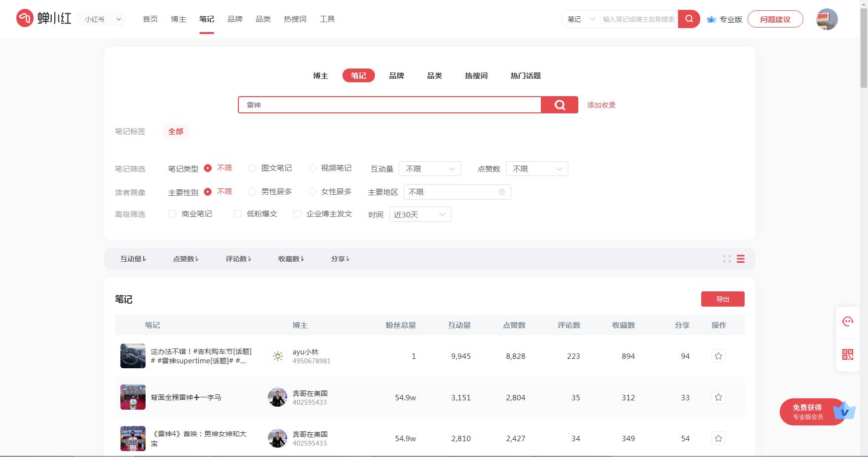
Task: Click the large red search button beside 雷神
Action: (560, 105)
